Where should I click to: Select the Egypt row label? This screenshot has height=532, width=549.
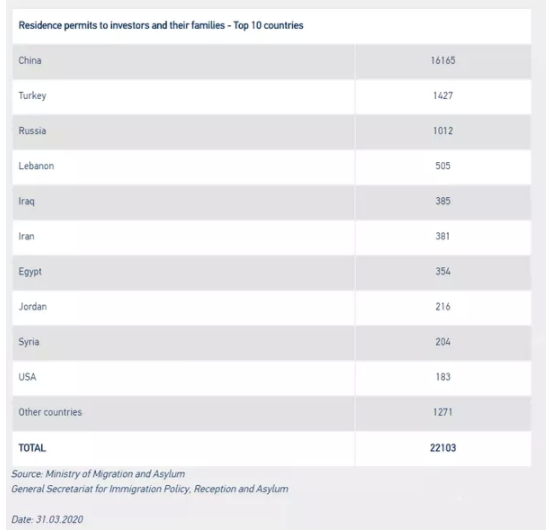pyautogui.click(x=30, y=272)
